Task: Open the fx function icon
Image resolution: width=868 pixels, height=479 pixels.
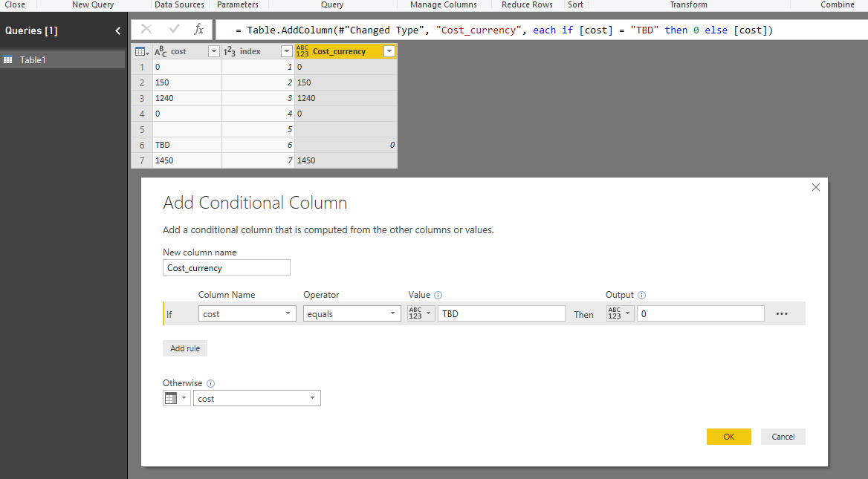Action: tap(198, 29)
